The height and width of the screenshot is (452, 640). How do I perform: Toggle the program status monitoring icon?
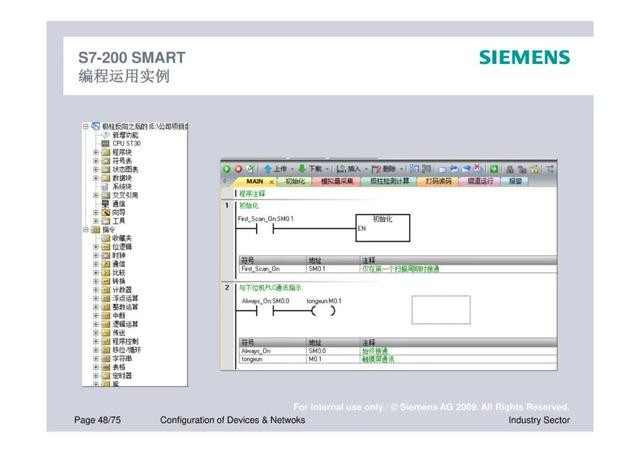tap(415, 169)
